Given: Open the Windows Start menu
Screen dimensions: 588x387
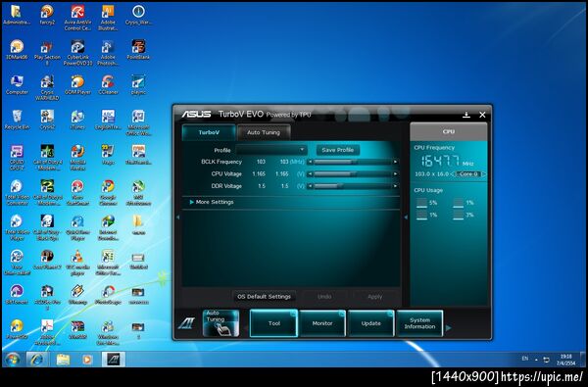Looking at the screenshot, I should point(13,360).
